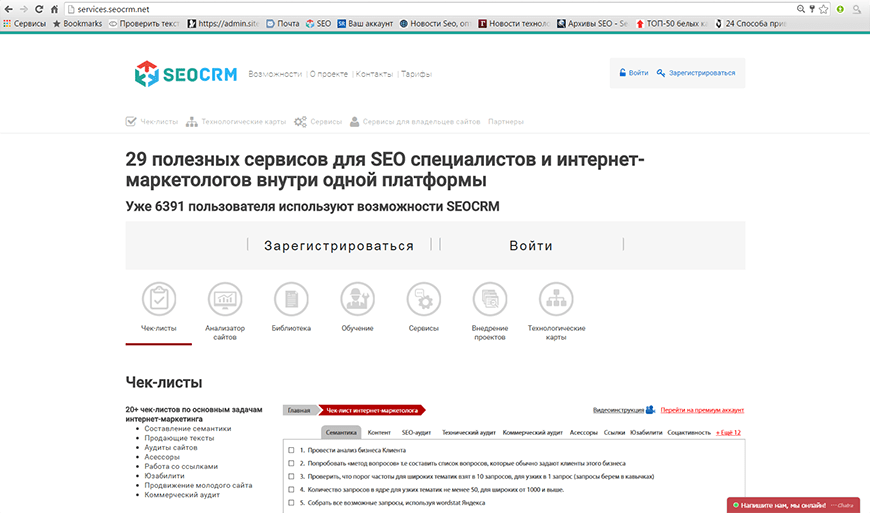Open the Обучение circular icon
This screenshot has width=870, height=513.
point(357,299)
